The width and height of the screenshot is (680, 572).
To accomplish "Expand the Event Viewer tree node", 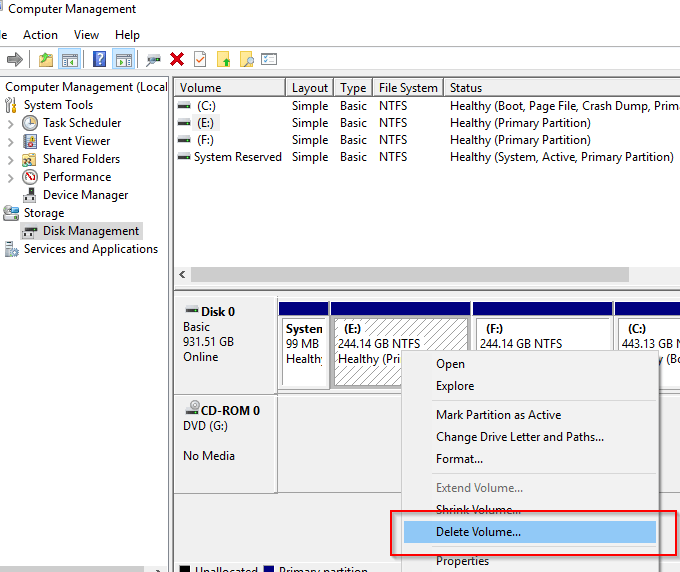I will (x=11, y=141).
